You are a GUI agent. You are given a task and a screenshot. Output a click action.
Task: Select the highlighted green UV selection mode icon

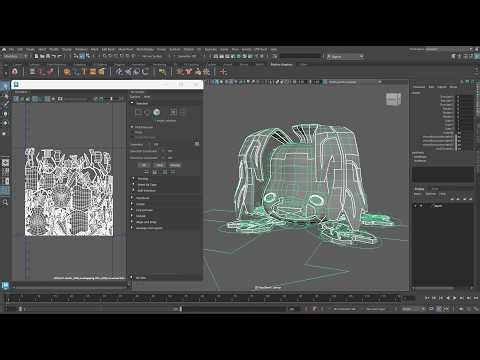click(x=157, y=112)
